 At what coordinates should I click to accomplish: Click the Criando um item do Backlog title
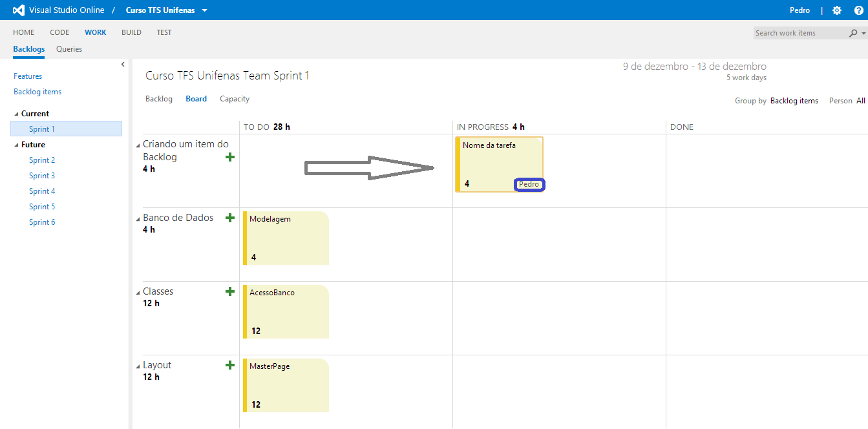coord(185,151)
